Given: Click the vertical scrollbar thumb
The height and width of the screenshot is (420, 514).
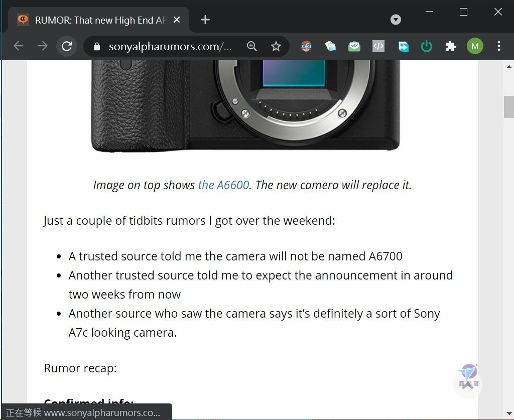Looking at the screenshot, I should coord(509,106).
